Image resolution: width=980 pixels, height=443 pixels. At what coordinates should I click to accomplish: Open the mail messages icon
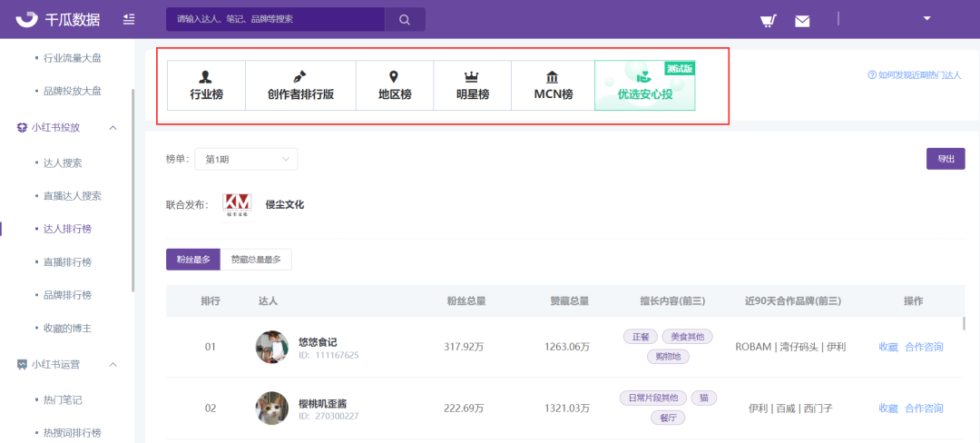tap(802, 21)
